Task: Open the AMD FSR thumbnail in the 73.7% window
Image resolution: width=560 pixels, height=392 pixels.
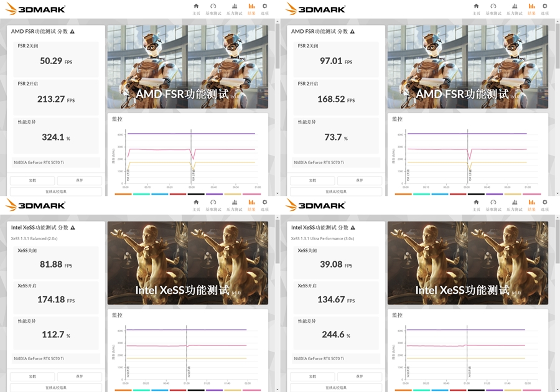Action: [468, 67]
